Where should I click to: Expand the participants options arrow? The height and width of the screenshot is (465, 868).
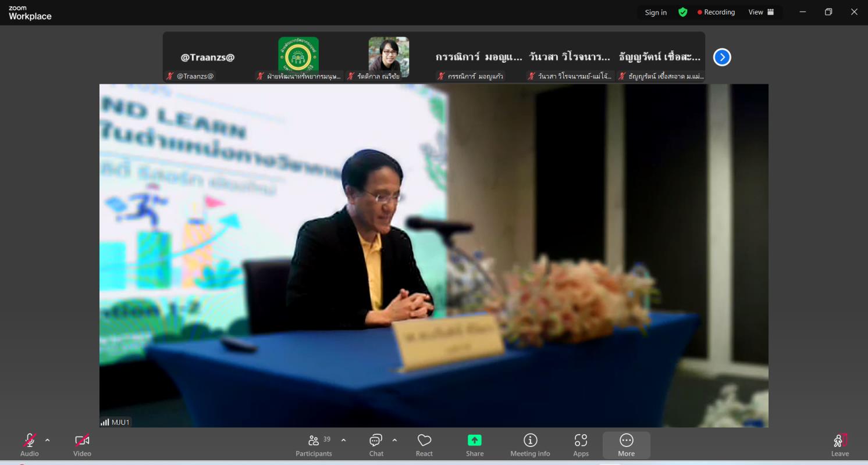coord(343,440)
